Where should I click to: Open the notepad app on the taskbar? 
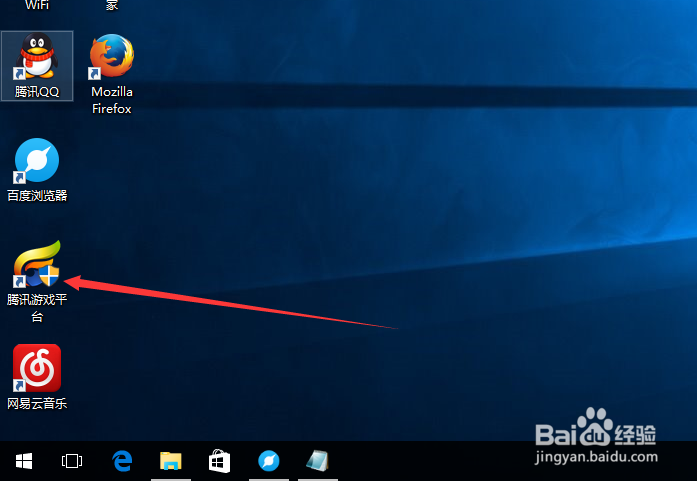317,461
